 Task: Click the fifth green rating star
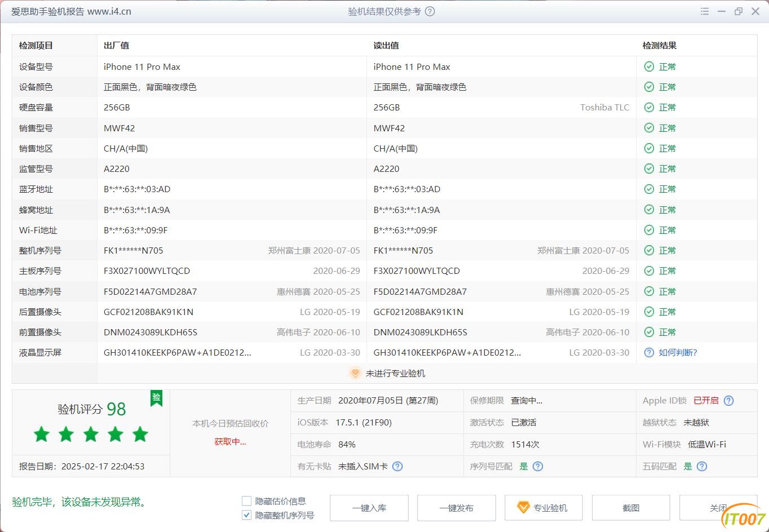tap(140, 434)
